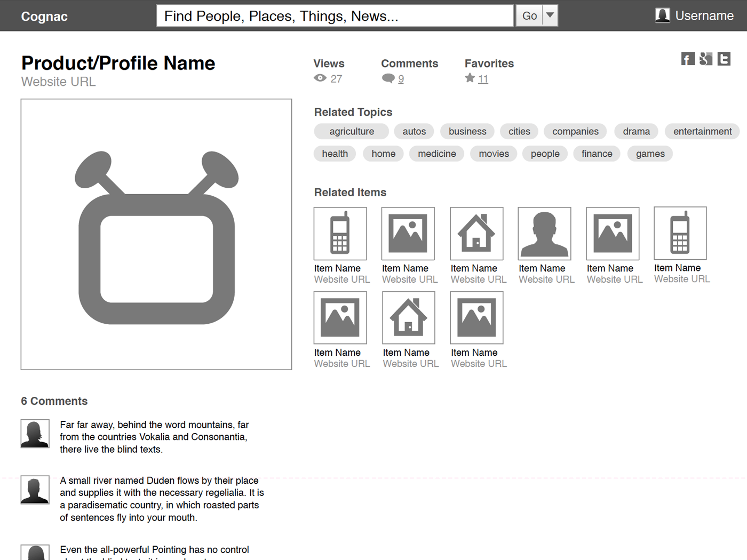Click the '27' views count
The height and width of the screenshot is (560, 747).
(x=336, y=79)
